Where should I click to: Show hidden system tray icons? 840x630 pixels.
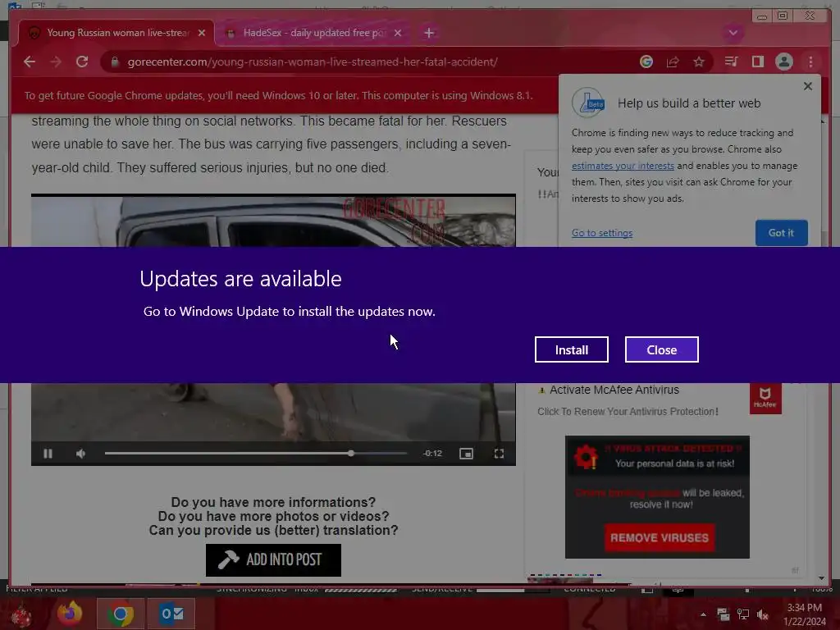(703, 614)
